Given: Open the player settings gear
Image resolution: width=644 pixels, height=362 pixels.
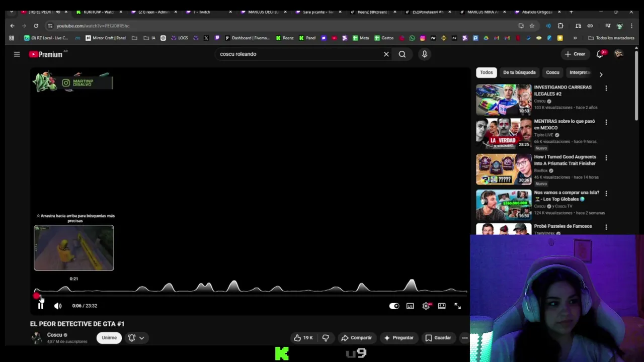Looking at the screenshot, I should tap(426, 306).
